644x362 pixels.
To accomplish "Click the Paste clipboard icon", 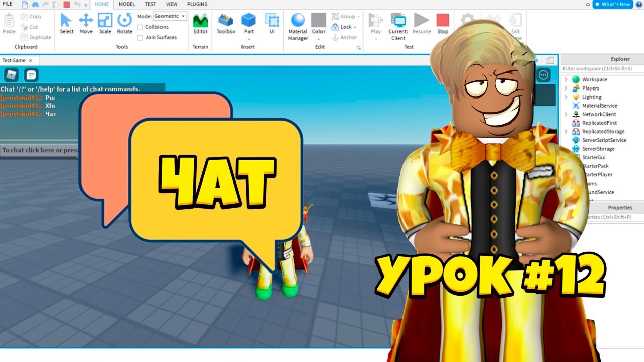I will [x=9, y=20].
